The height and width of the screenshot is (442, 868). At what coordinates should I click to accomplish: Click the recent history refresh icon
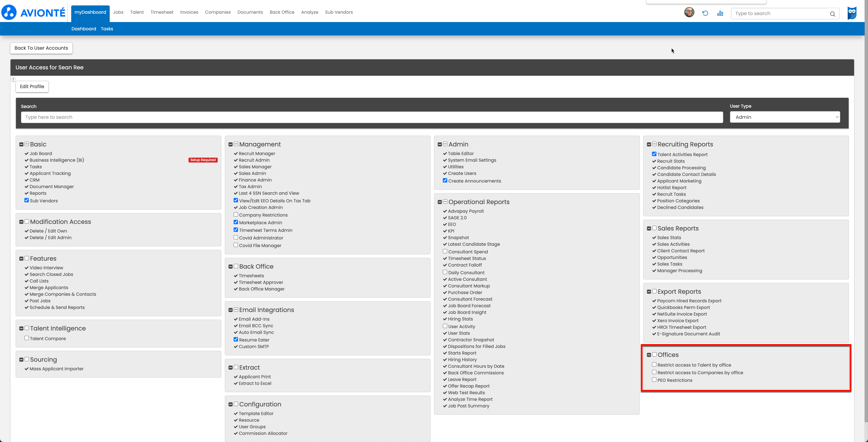705,13
